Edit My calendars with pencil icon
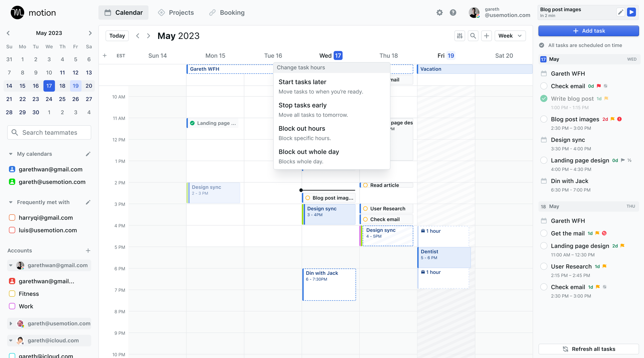 coord(88,154)
